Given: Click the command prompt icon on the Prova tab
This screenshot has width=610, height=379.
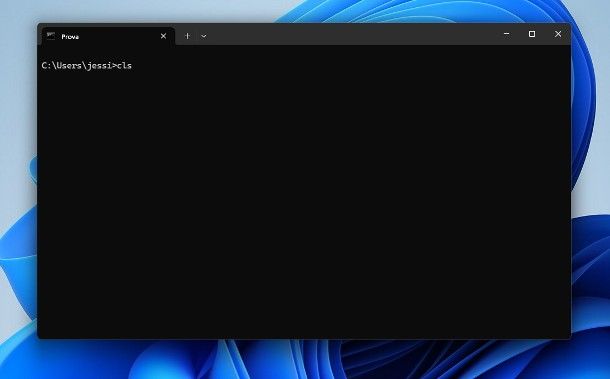Looking at the screenshot, I should [51, 36].
